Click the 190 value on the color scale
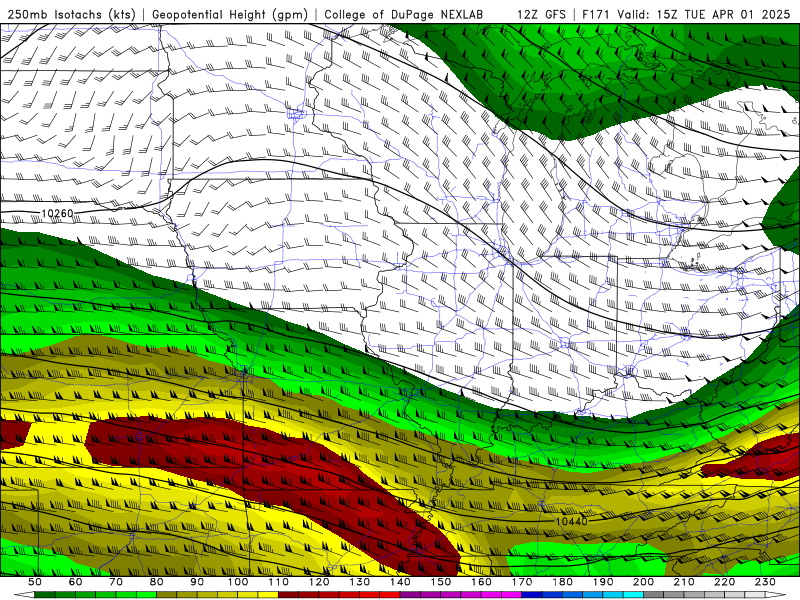Image resolution: width=800 pixels, height=600 pixels. pos(604,582)
